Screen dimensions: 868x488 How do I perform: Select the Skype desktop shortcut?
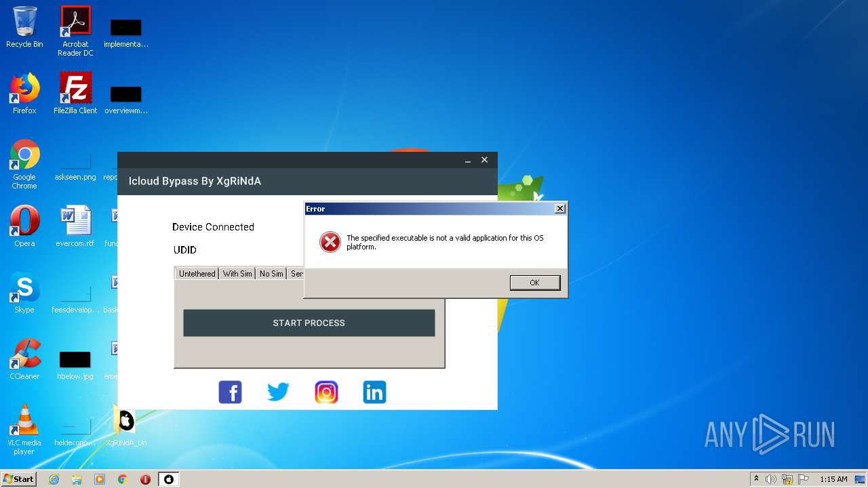[24, 293]
